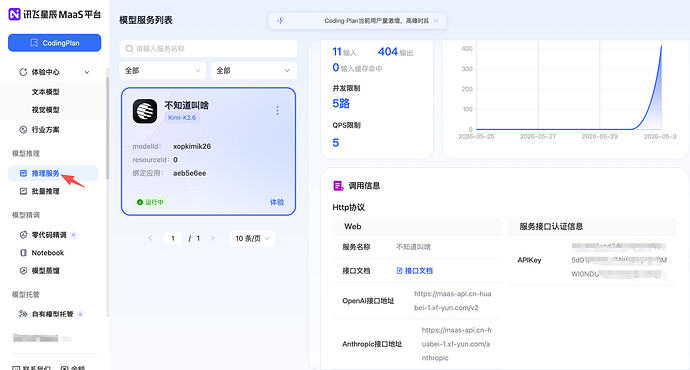Open 零代码精调 in the sidebar
Screen dimensions: 690x370
point(48,235)
